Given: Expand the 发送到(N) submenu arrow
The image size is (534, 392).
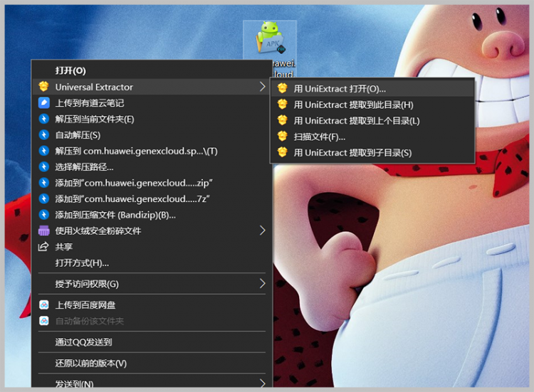Looking at the screenshot, I should tap(262, 383).
